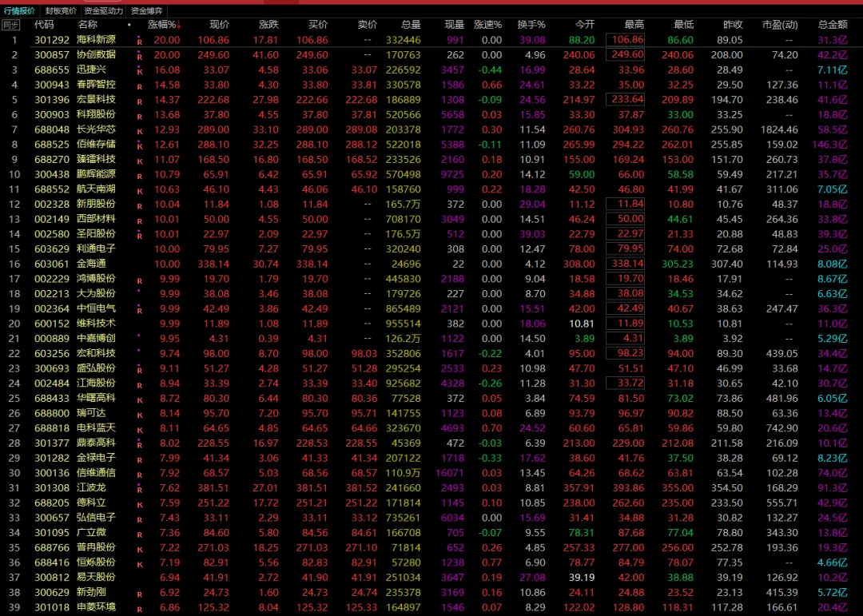Open the 资金博弈 tab

coord(146,10)
